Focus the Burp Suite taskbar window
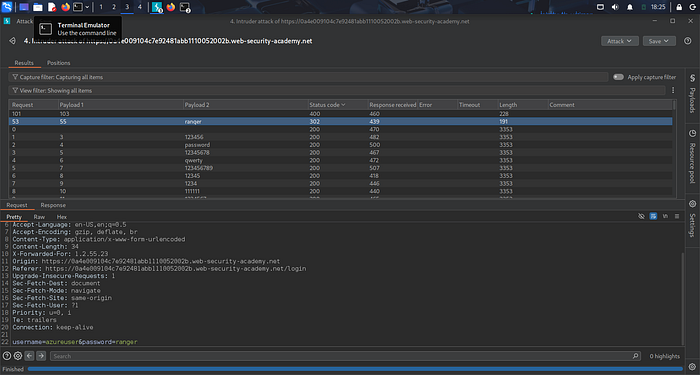Screen dimensions: 700x375 pos(157,7)
